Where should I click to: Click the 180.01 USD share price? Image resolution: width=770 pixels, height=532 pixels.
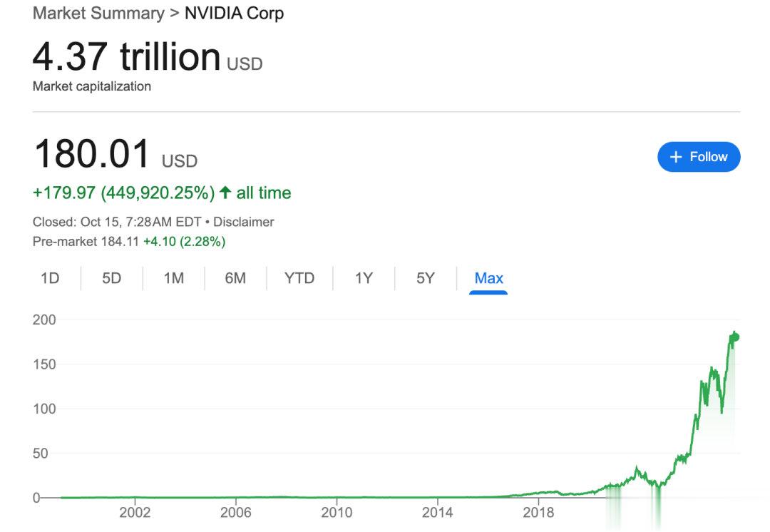click(x=93, y=154)
